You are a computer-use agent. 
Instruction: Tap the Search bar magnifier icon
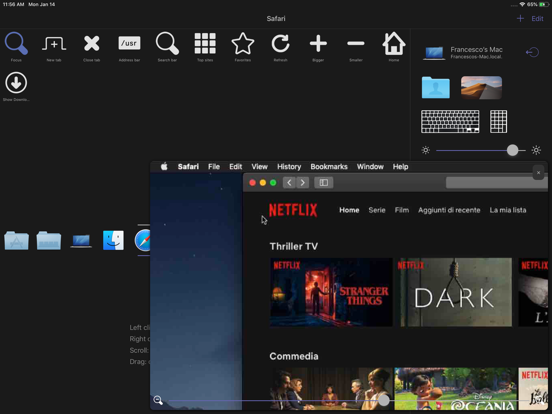tap(167, 44)
